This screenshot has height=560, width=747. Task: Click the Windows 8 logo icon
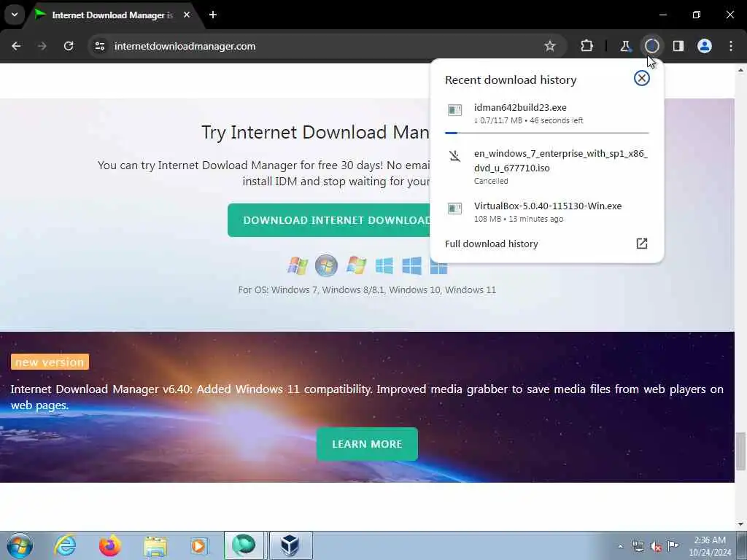384,265
